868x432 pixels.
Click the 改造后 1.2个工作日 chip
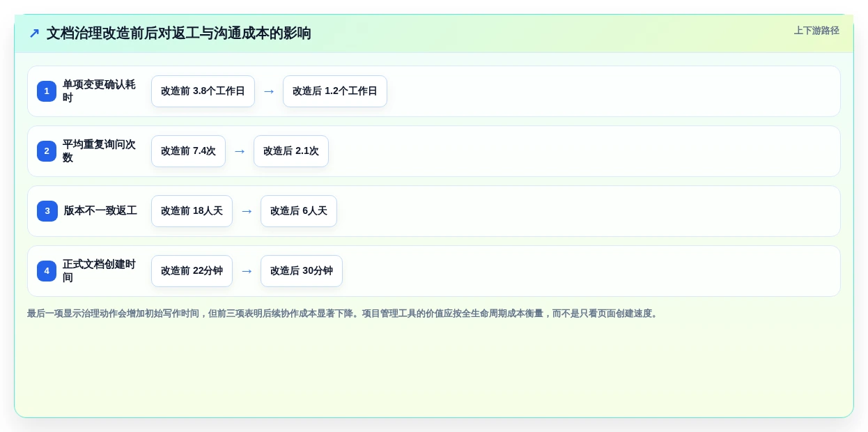click(335, 91)
